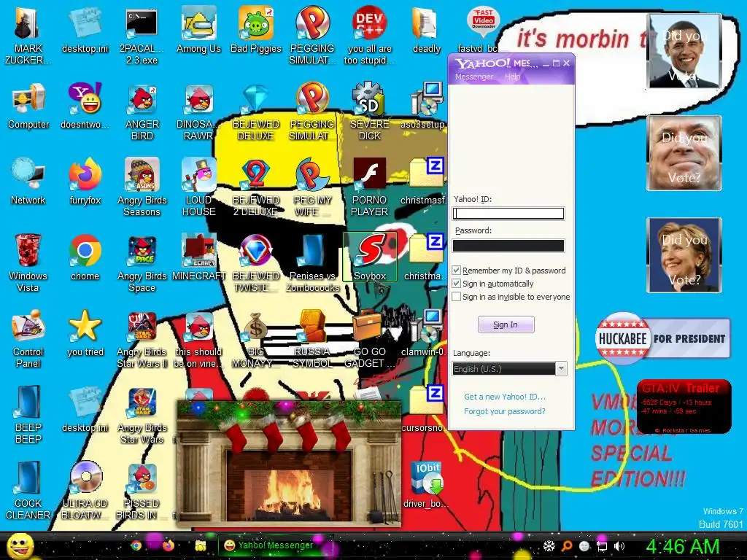The height and width of the screenshot is (560, 747).
Task: Open the LOUD HOUSE desktop icon
Action: [x=198, y=187]
